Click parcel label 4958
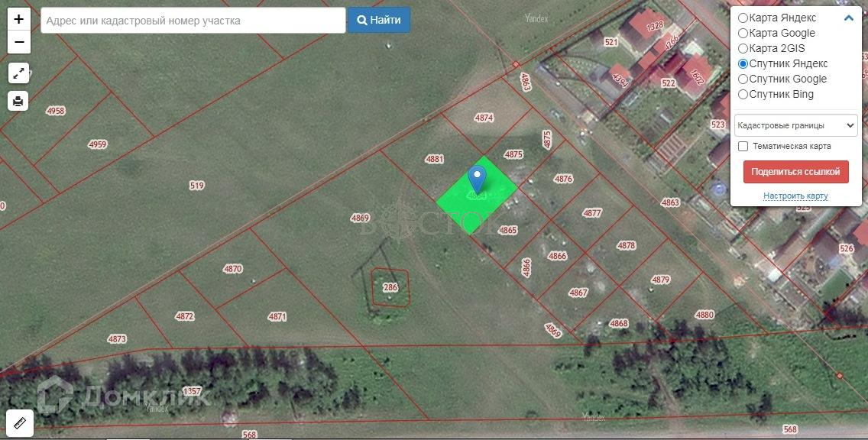The width and height of the screenshot is (868, 440). coord(55,111)
